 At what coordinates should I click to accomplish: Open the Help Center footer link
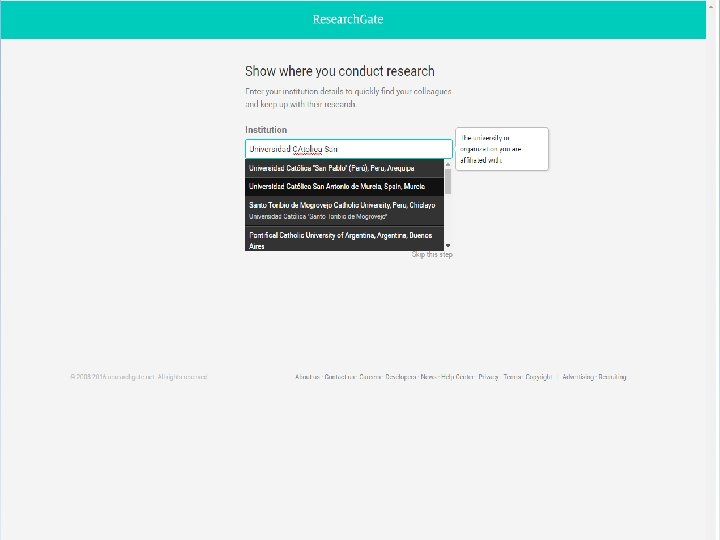coord(457,377)
